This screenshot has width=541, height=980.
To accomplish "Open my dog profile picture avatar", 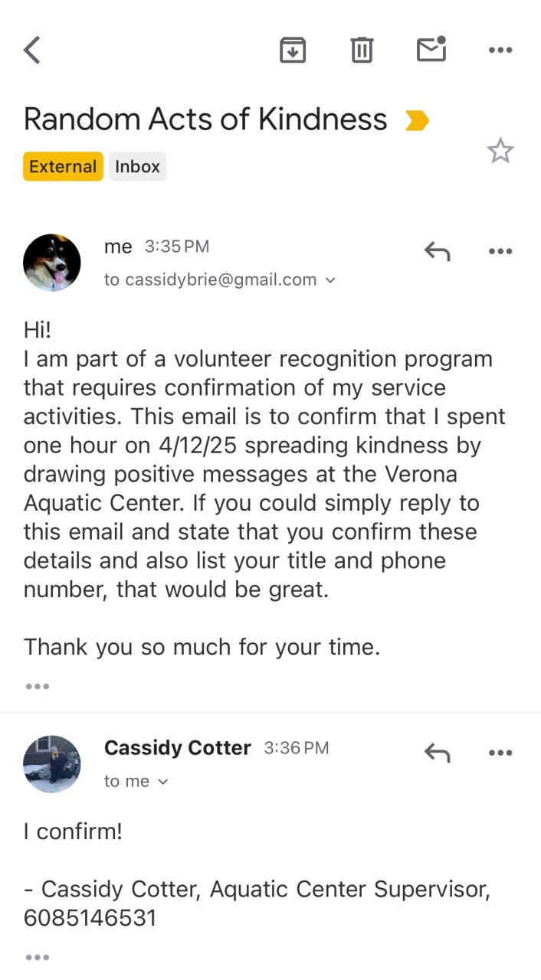I will (52, 263).
